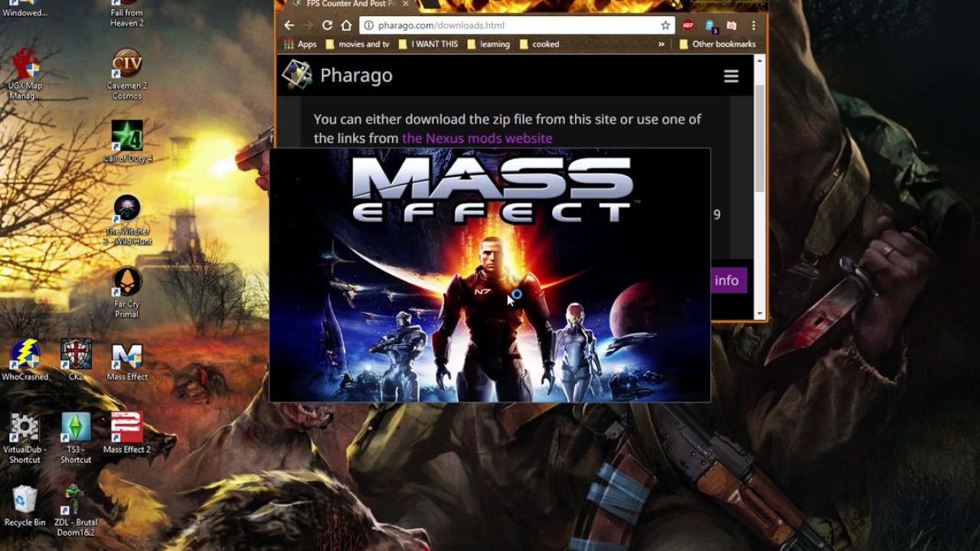Open the 'I WANT THIS' bookmark folder

tap(429, 44)
